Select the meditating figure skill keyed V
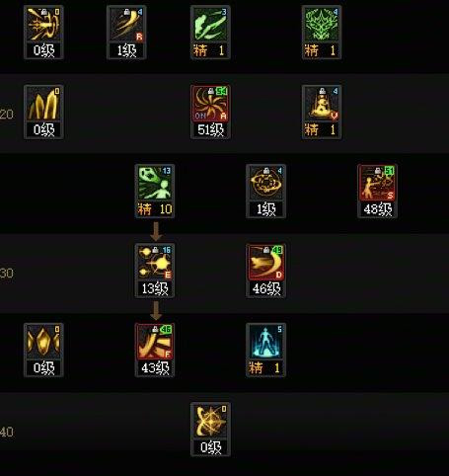This screenshot has width=449, height=476. pyautogui.click(x=322, y=104)
